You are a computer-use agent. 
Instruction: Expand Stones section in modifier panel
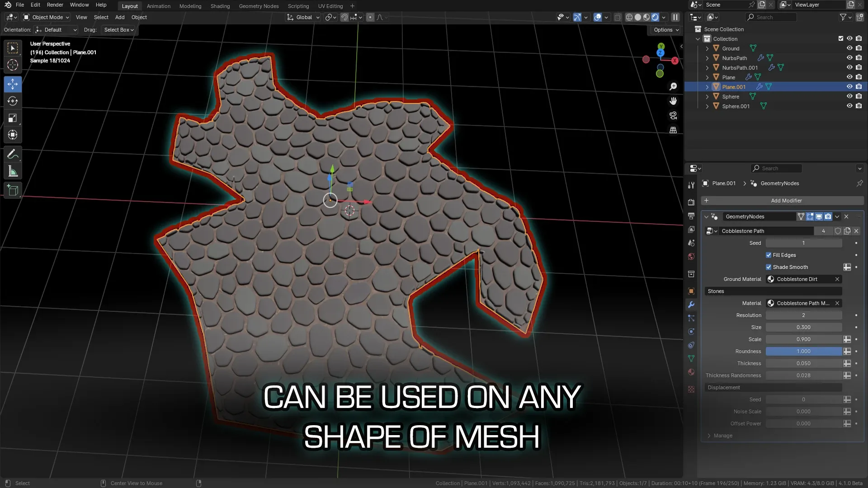(x=715, y=291)
